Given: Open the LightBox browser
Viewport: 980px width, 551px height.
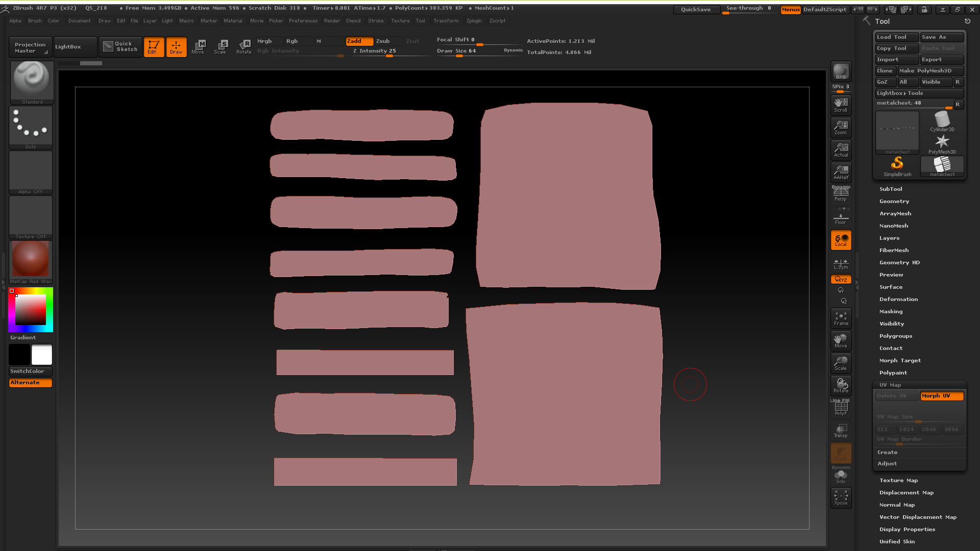Looking at the screenshot, I should coord(75,46).
